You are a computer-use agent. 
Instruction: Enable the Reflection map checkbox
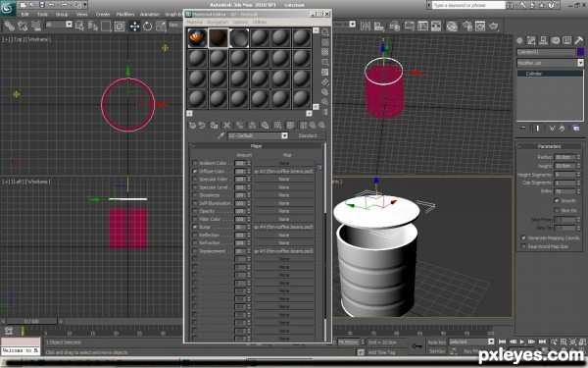195,235
